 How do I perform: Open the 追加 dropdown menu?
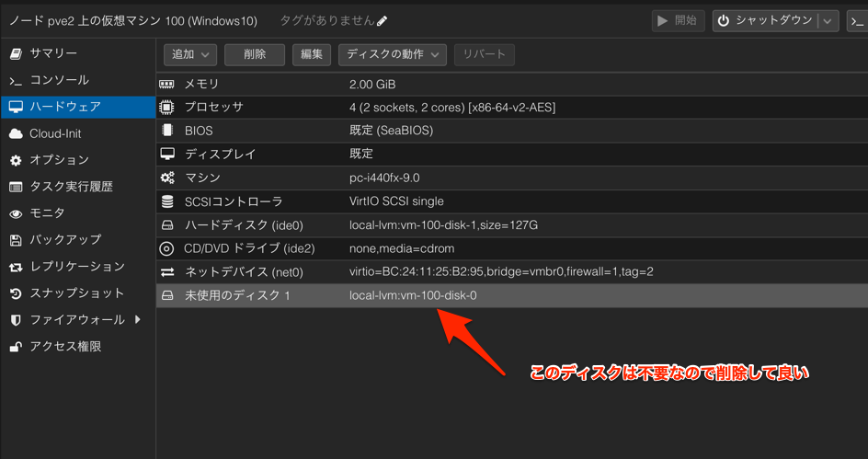(190, 55)
